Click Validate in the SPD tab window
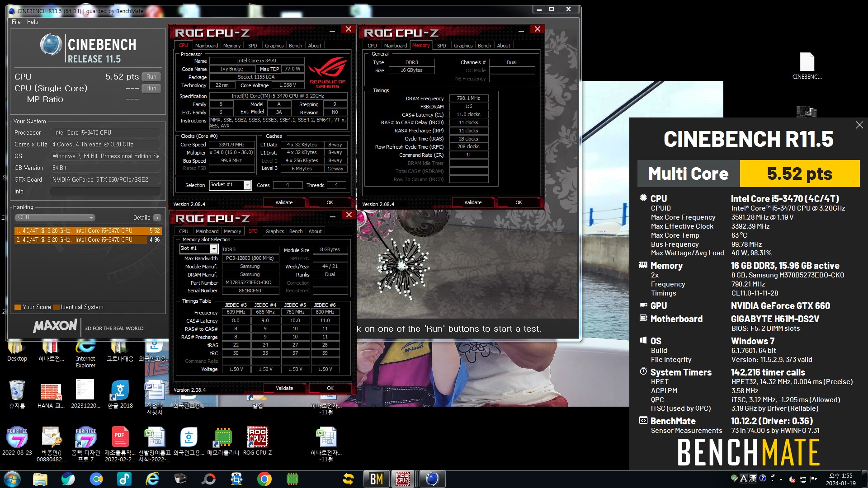This screenshot has height=488, width=868. point(284,388)
